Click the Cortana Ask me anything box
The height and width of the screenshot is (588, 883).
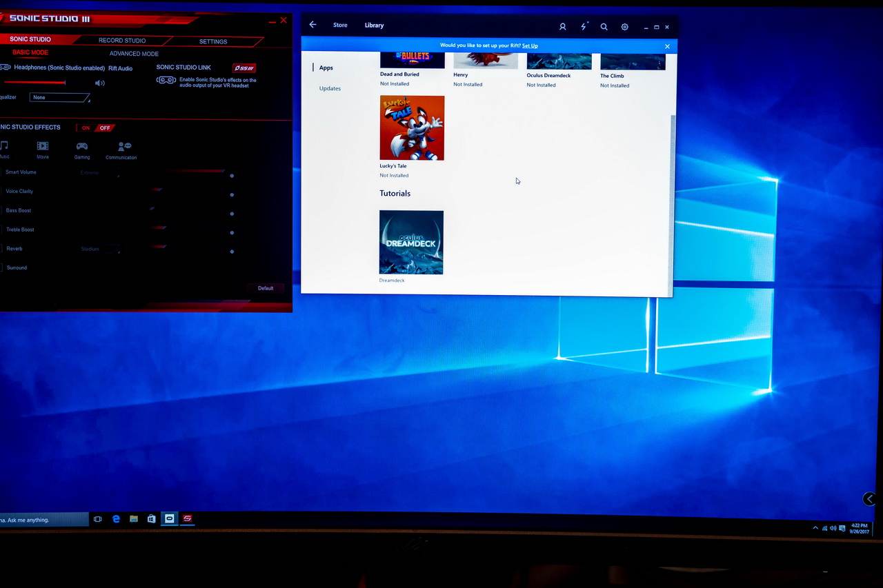pos(44,520)
